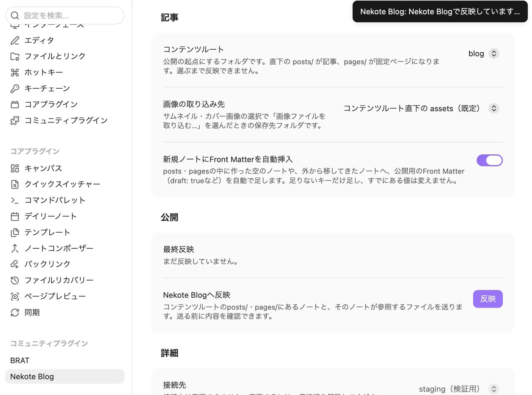
Task: Click the description starting コンテンツルートのposts/・pages/にある
Action: pos(313,311)
